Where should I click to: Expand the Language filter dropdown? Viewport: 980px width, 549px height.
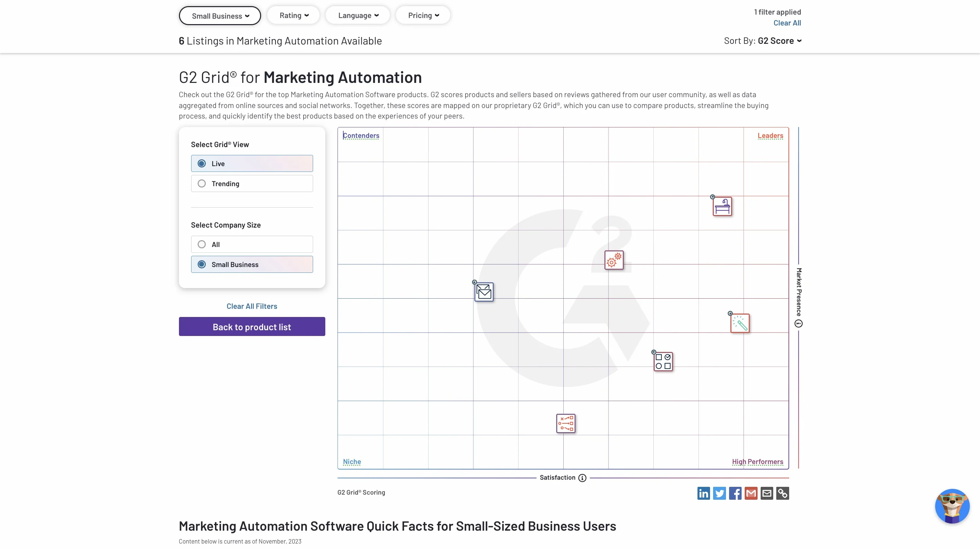pos(358,15)
